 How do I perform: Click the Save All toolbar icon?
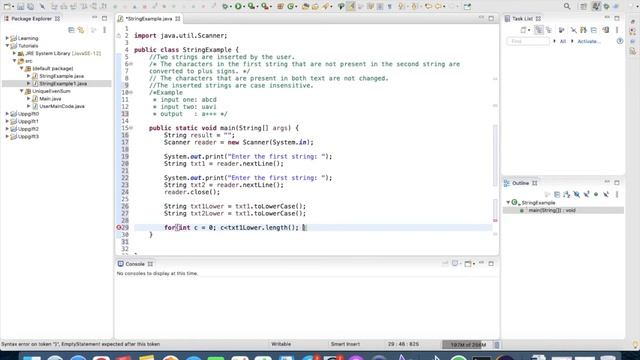coord(31,7)
